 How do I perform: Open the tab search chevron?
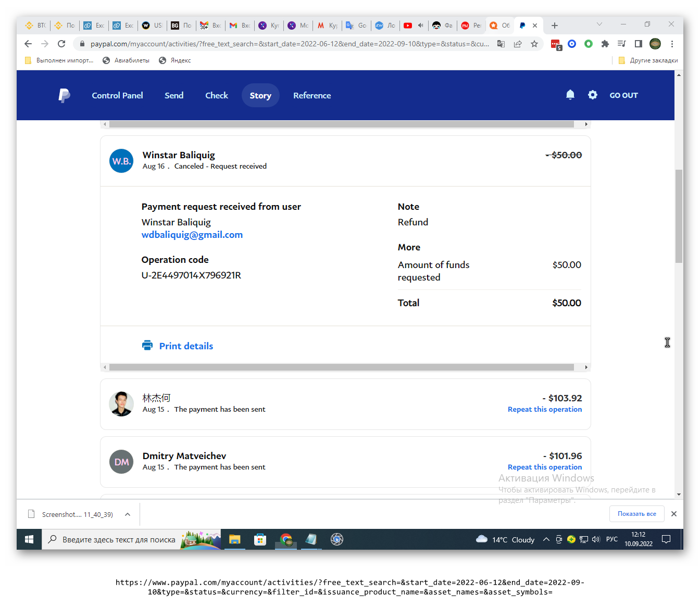point(599,24)
